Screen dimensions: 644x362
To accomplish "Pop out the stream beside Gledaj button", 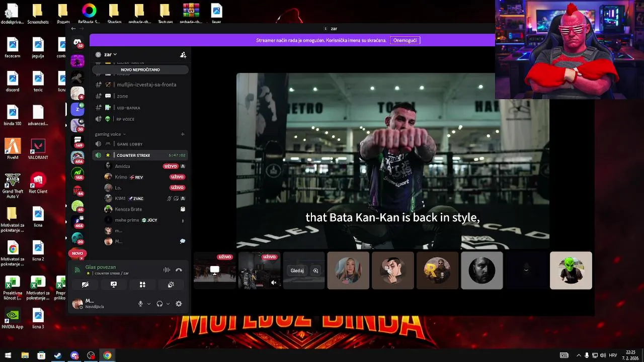I will pos(315,270).
